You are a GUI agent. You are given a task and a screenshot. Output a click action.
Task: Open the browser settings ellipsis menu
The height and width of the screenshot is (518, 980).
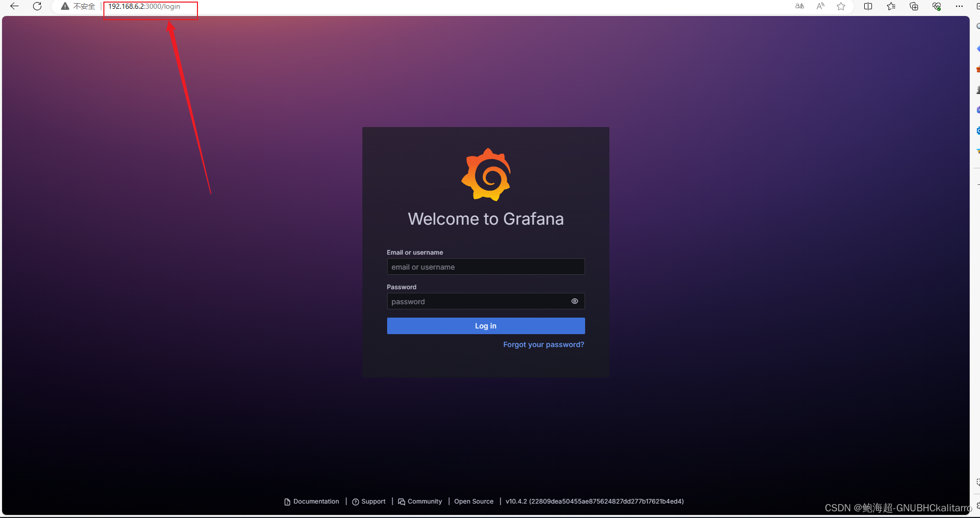(x=959, y=6)
